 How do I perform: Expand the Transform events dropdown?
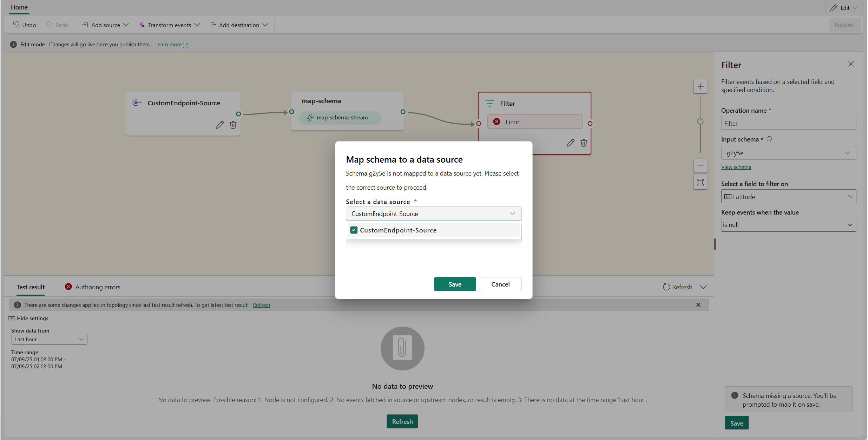pyautogui.click(x=197, y=25)
